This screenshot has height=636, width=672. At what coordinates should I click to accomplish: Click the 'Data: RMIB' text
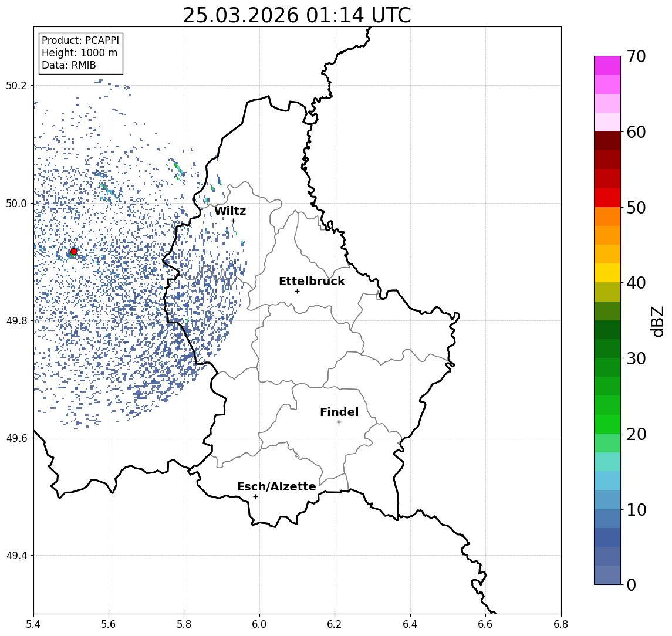click(69, 65)
